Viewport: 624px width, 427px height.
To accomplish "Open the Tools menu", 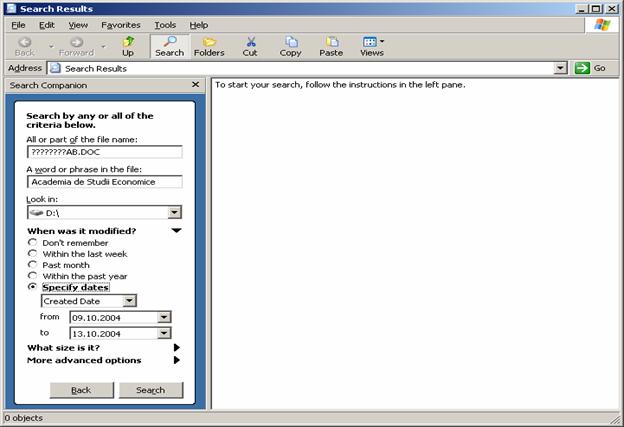I will pos(165,24).
